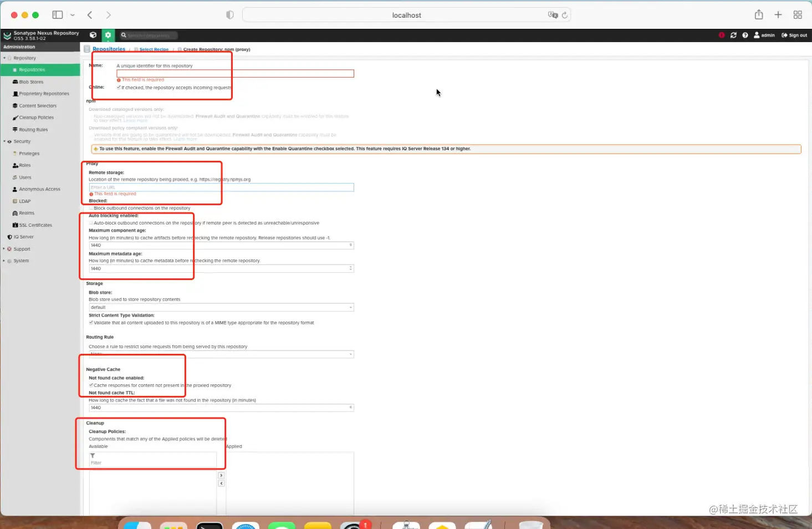The width and height of the screenshot is (812, 529).
Task: Click the search components box
Action: pos(149,35)
